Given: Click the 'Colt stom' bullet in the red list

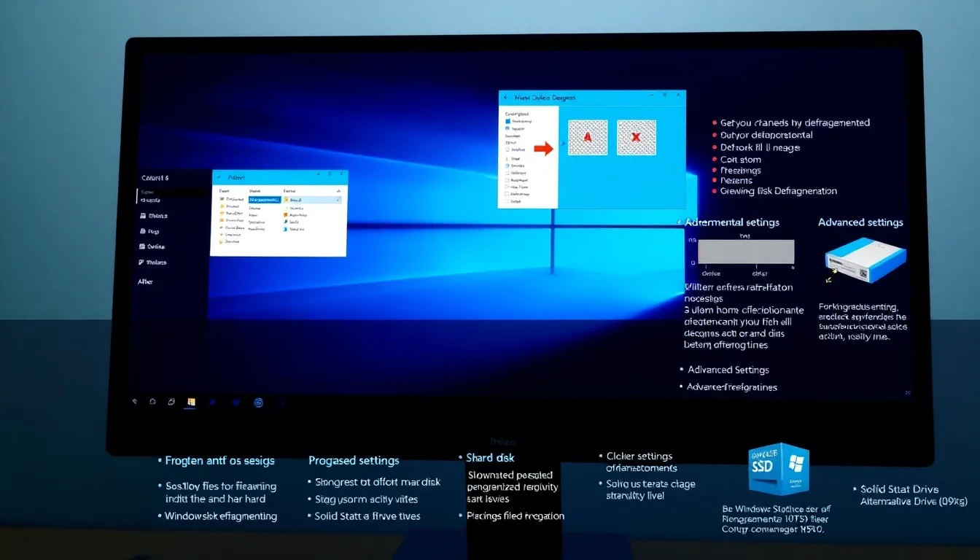Looking at the screenshot, I should [x=740, y=160].
